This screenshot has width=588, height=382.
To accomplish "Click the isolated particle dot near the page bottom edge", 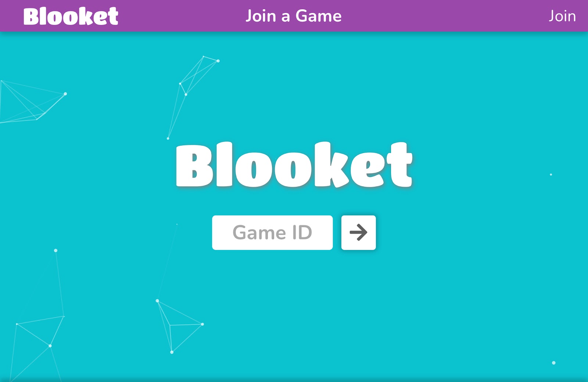I will tap(554, 363).
